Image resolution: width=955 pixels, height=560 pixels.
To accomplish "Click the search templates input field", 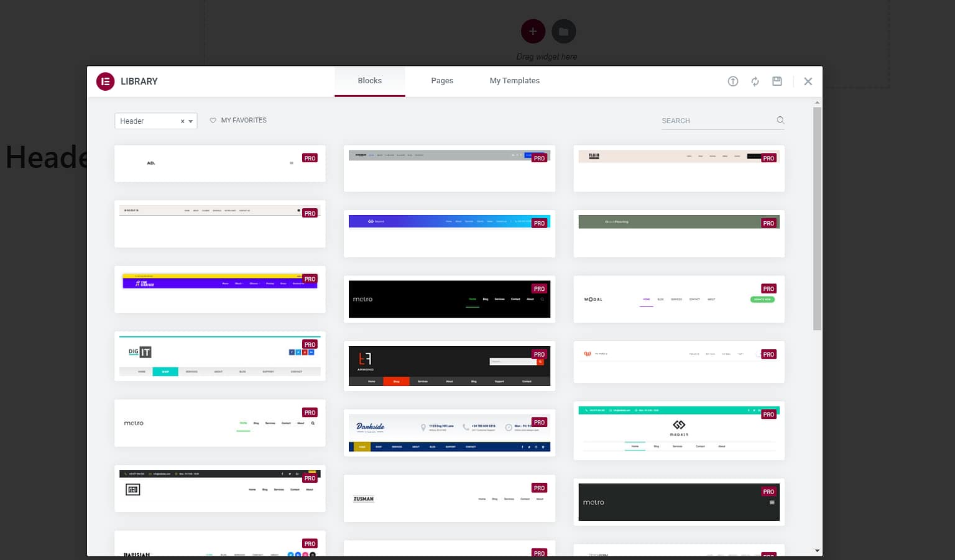I will (x=715, y=121).
